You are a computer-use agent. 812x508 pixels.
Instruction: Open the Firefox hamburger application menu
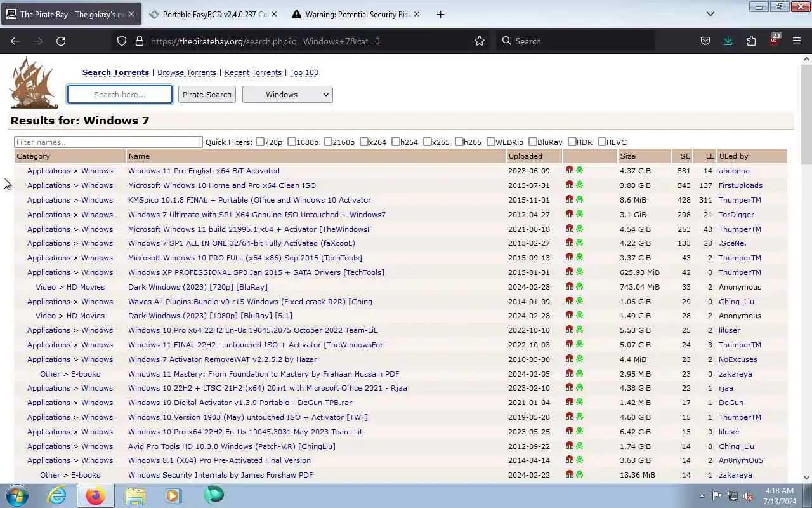click(x=797, y=41)
